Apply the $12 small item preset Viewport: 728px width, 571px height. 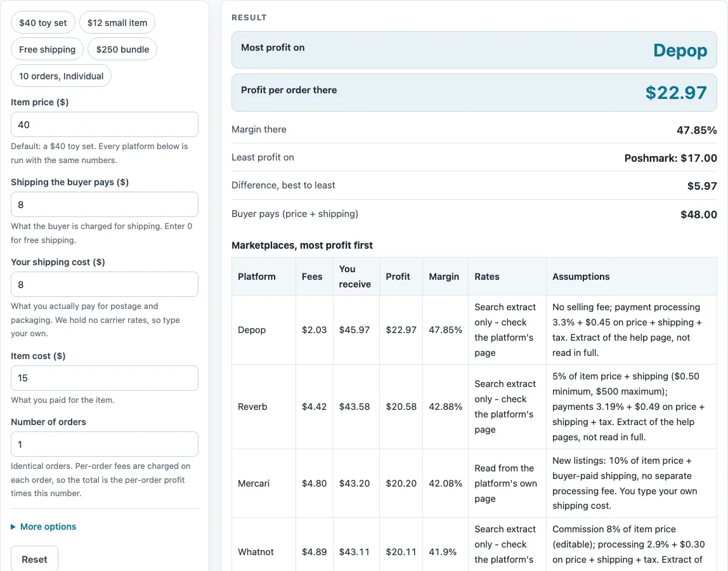[117, 23]
